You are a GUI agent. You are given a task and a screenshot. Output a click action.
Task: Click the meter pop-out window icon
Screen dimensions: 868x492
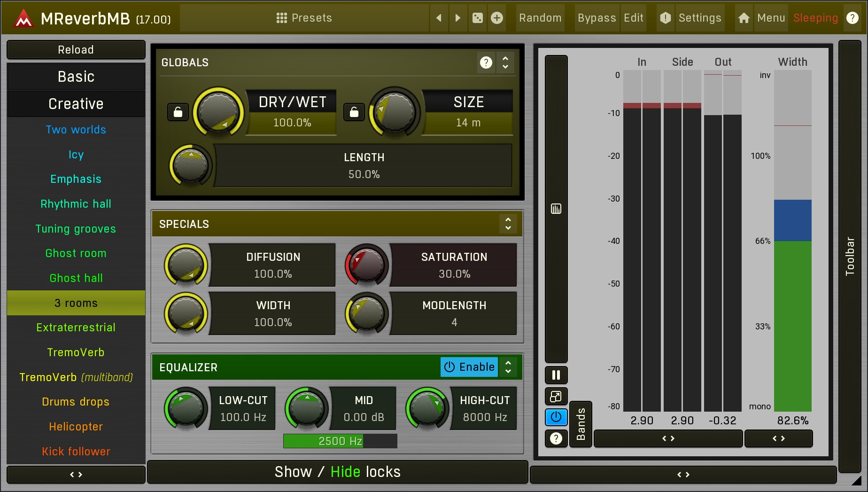pos(556,396)
